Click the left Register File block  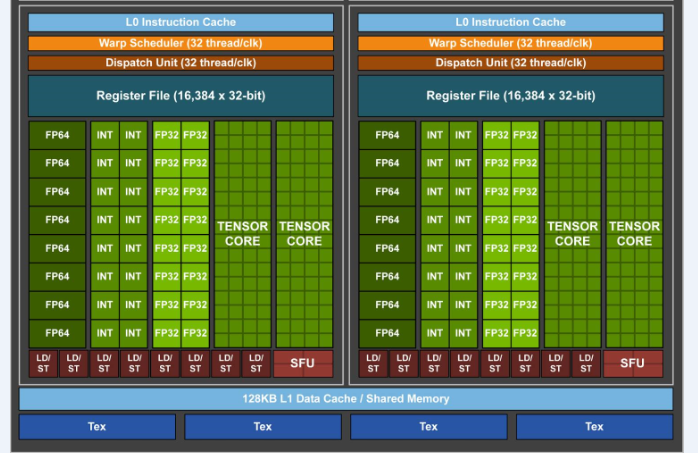[x=180, y=96]
